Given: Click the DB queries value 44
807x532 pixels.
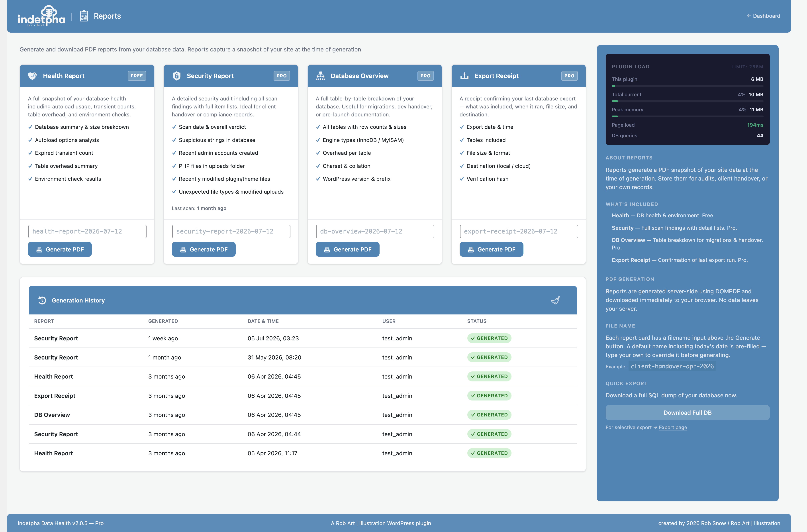Looking at the screenshot, I should (x=760, y=135).
